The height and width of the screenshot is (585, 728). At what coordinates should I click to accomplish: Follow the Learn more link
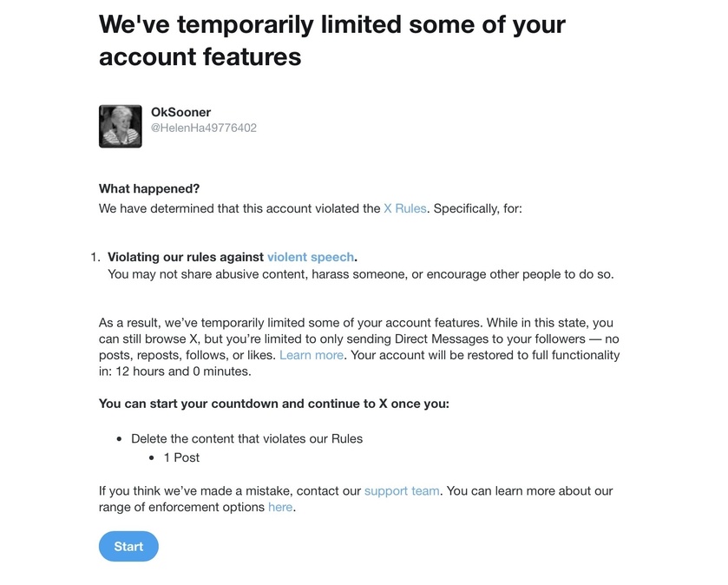[x=312, y=355]
